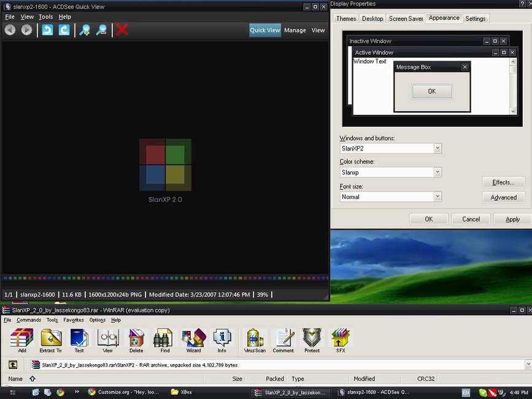Switch ACDSee to Manage mode
The height and width of the screenshot is (399, 532).
pos(295,30)
